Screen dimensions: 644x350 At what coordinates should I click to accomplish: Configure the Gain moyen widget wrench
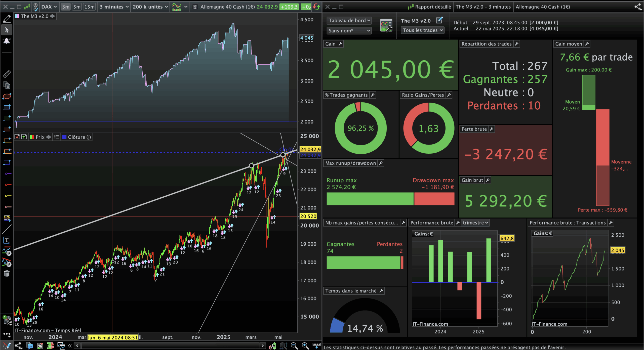tap(587, 44)
